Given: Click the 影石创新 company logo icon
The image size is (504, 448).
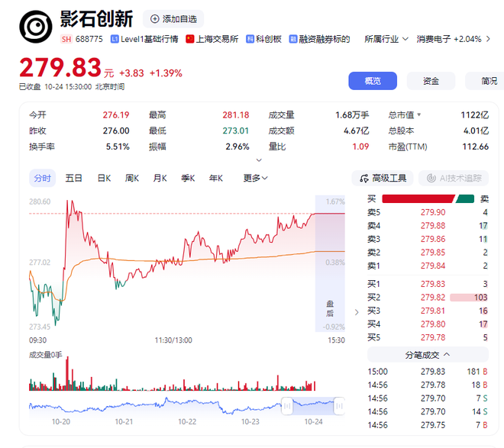Looking at the screenshot, I should click(x=35, y=27).
